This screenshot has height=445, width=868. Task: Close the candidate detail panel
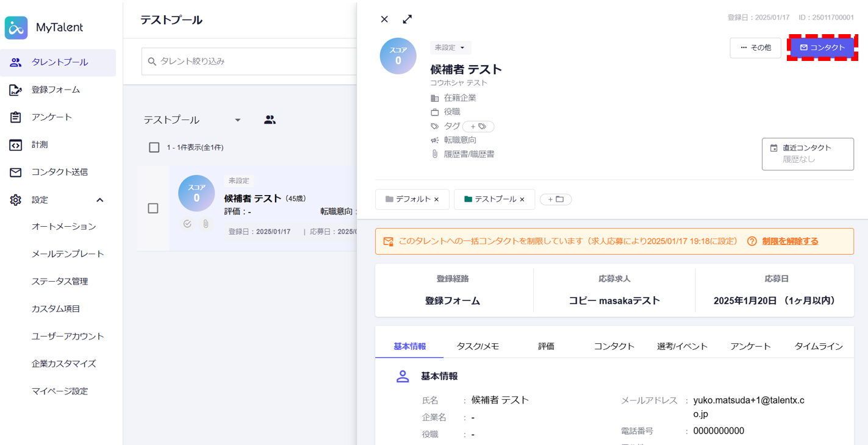point(384,19)
